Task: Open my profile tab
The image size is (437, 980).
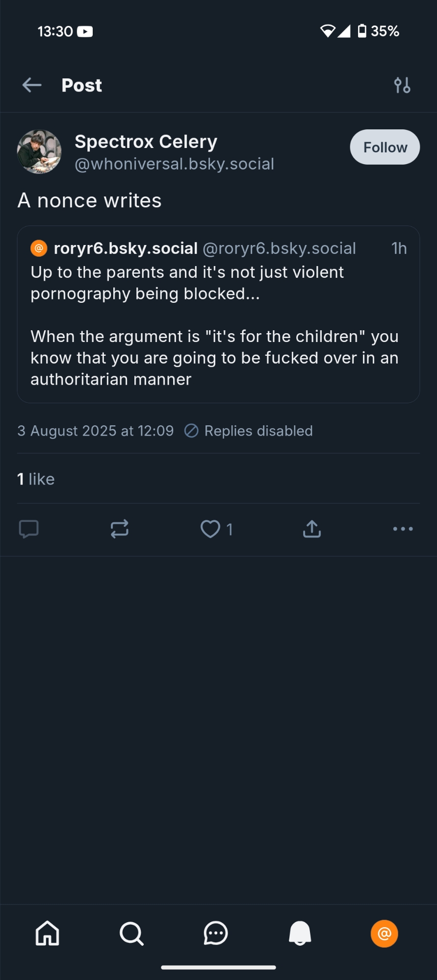Action: pos(384,933)
